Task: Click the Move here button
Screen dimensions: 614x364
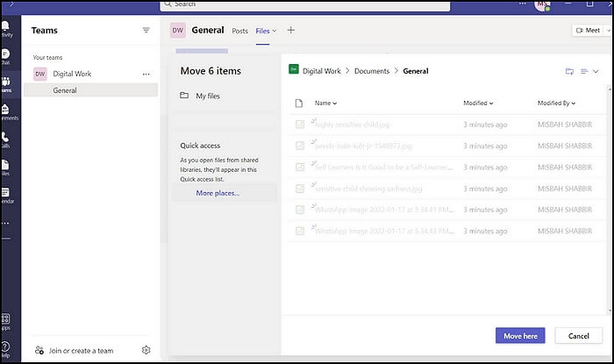Action: point(521,335)
